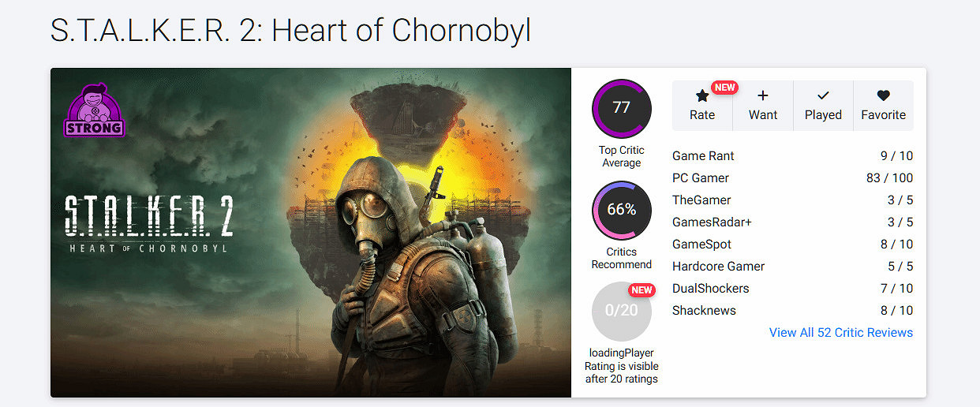Toggle the heart Favorite button
Viewport: 980px width, 407px height.
[883, 96]
